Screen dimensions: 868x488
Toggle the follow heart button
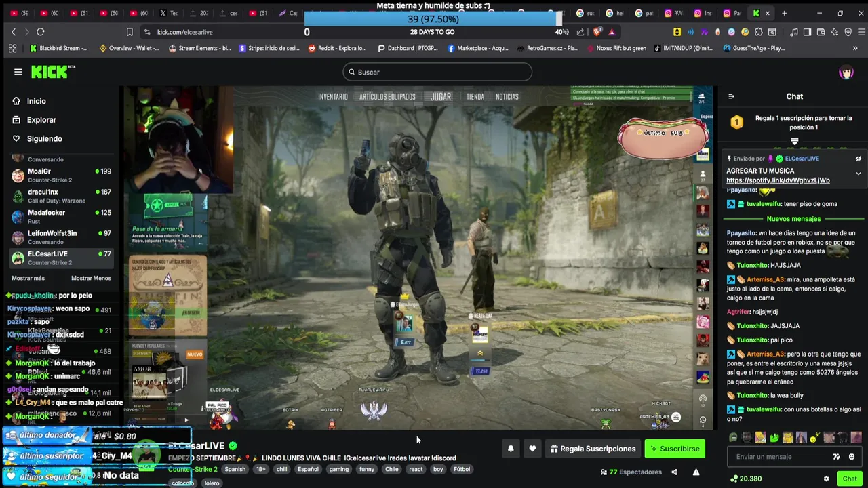click(532, 449)
